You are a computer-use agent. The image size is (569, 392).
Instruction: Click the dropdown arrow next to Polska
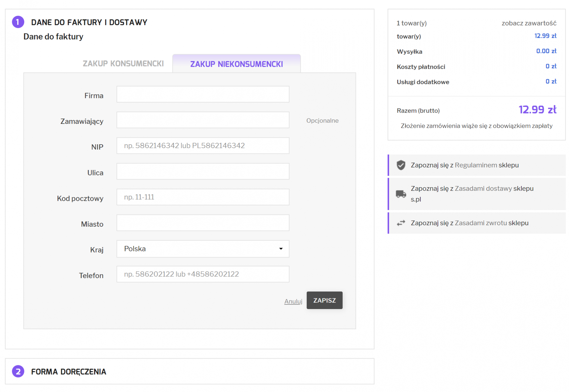281,249
